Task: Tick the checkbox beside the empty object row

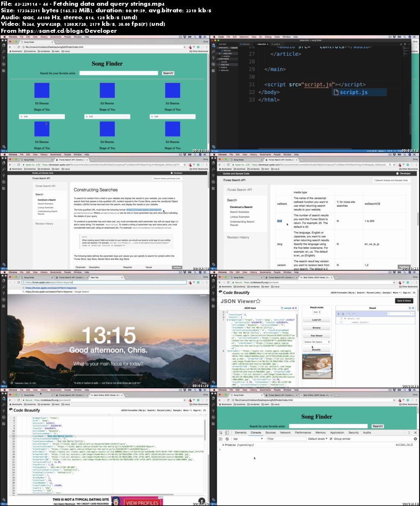Action: (341, 322)
